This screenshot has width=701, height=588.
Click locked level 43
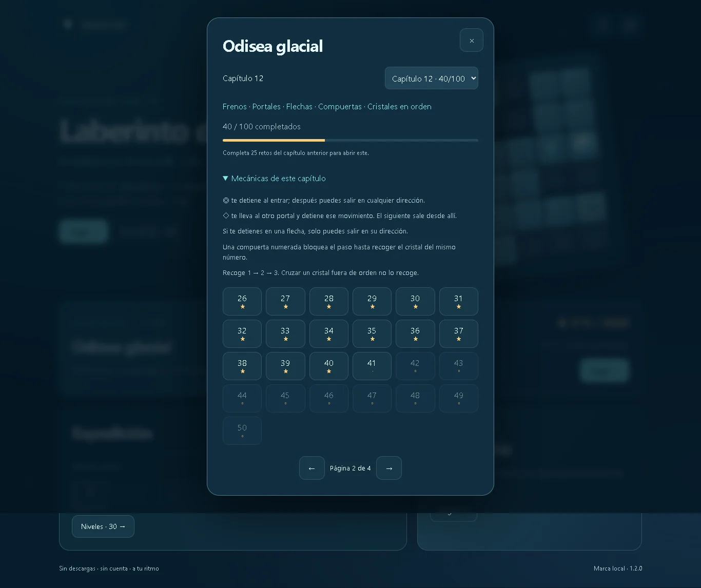(459, 366)
